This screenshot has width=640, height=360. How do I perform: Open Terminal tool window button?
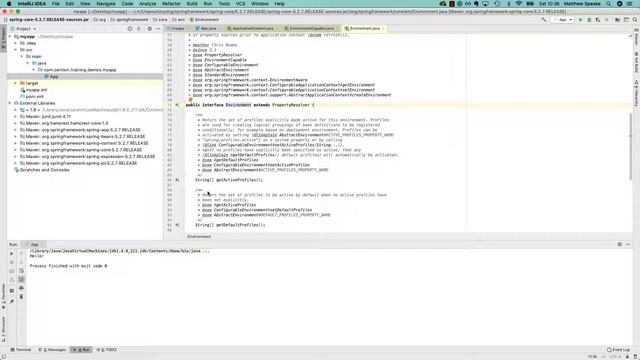pos(21,350)
